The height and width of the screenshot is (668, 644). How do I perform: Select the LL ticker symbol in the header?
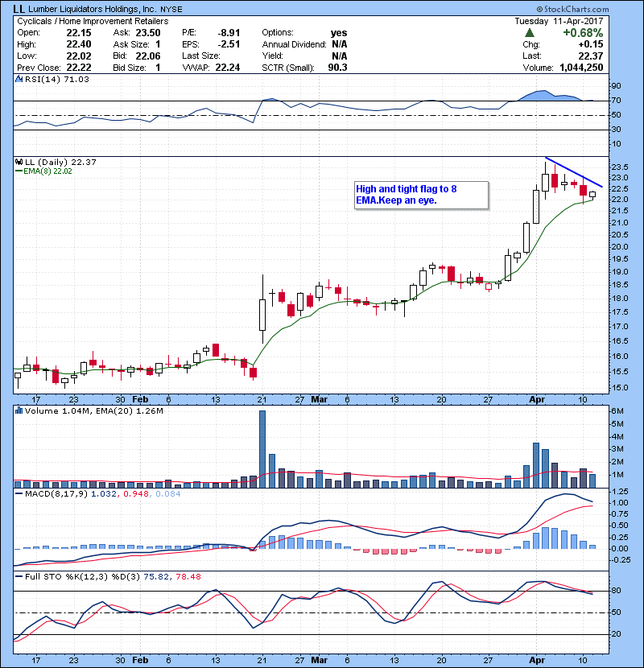pos(19,9)
